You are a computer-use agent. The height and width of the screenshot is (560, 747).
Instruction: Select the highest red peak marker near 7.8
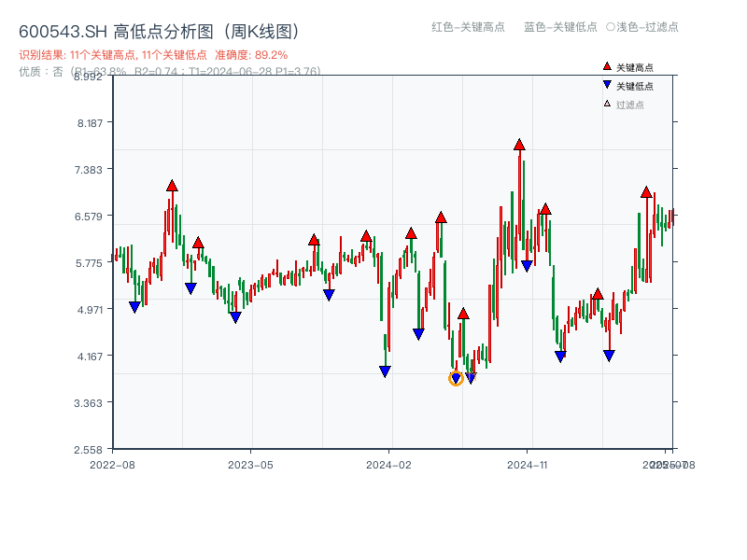[x=519, y=145]
